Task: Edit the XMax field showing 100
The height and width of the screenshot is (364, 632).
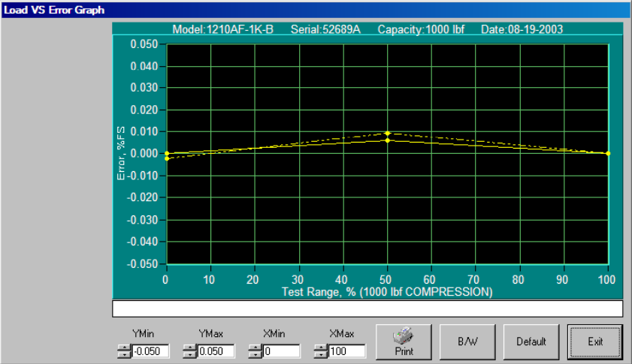Action: tap(346, 351)
